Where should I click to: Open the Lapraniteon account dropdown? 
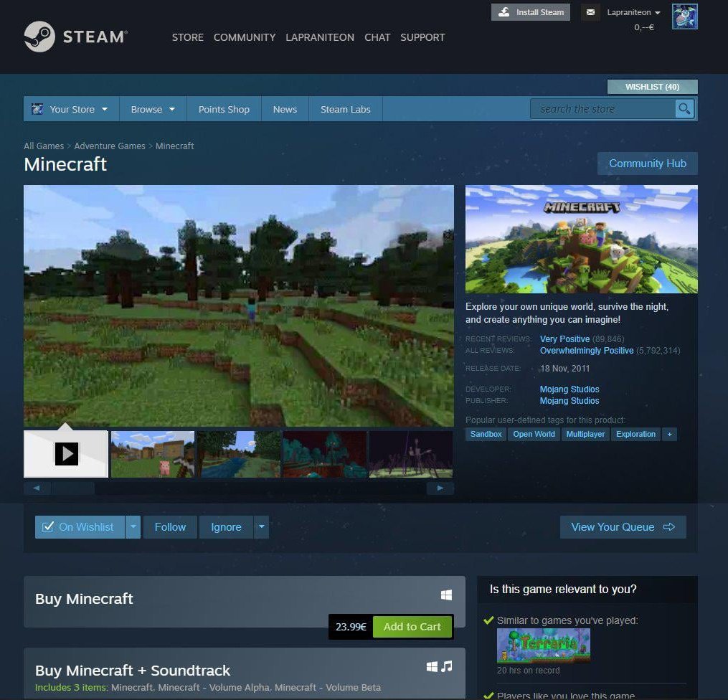coord(633,12)
